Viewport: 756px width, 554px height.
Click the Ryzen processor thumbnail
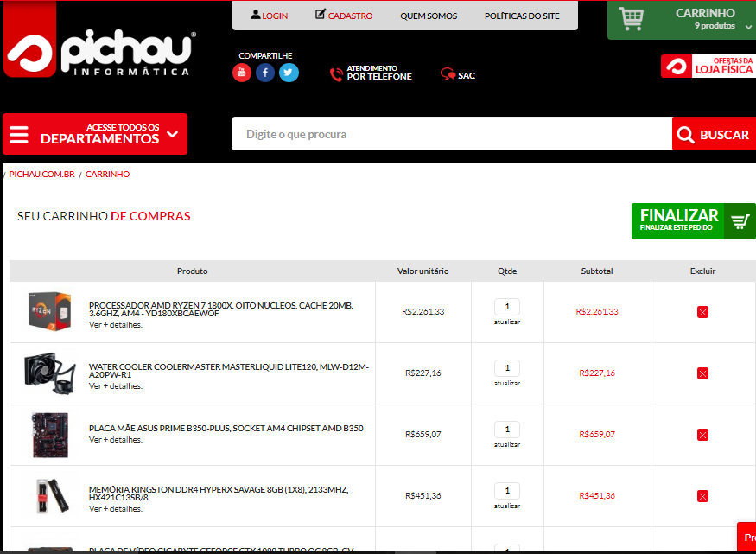click(49, 311)
